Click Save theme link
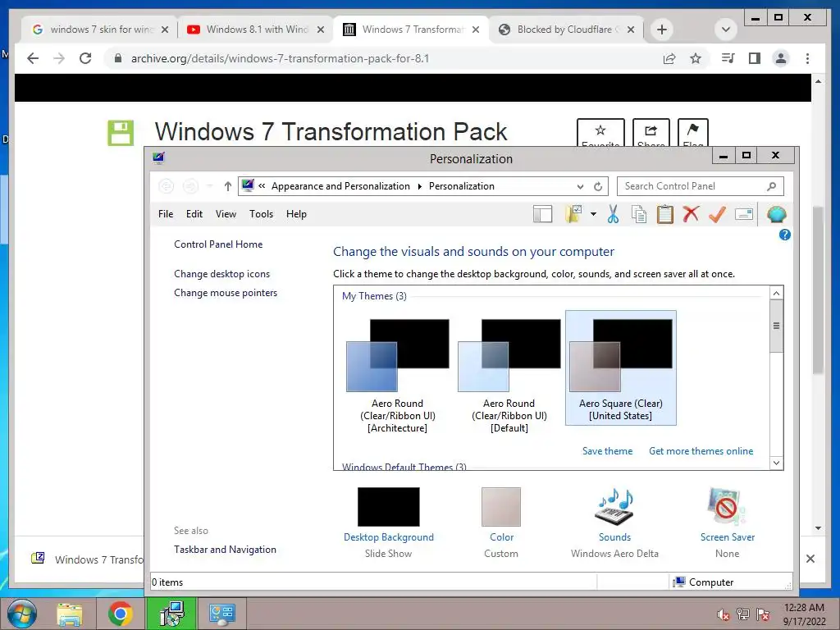The width and height of the screenshot is (840, 630). click(x=607, y=451)
